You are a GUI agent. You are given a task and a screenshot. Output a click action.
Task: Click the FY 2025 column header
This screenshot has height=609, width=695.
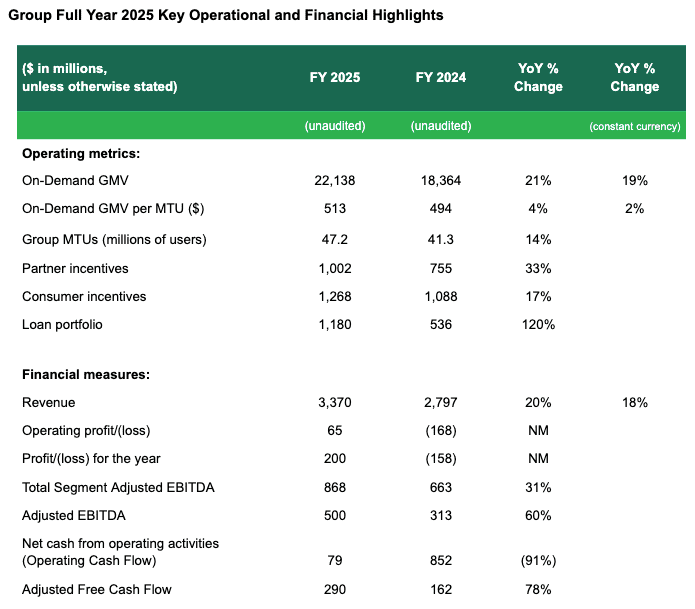pos(335,78)
